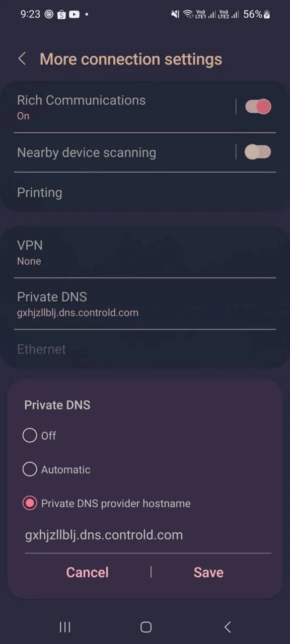Turn off the Rich Communications switch

coord(258,107)
